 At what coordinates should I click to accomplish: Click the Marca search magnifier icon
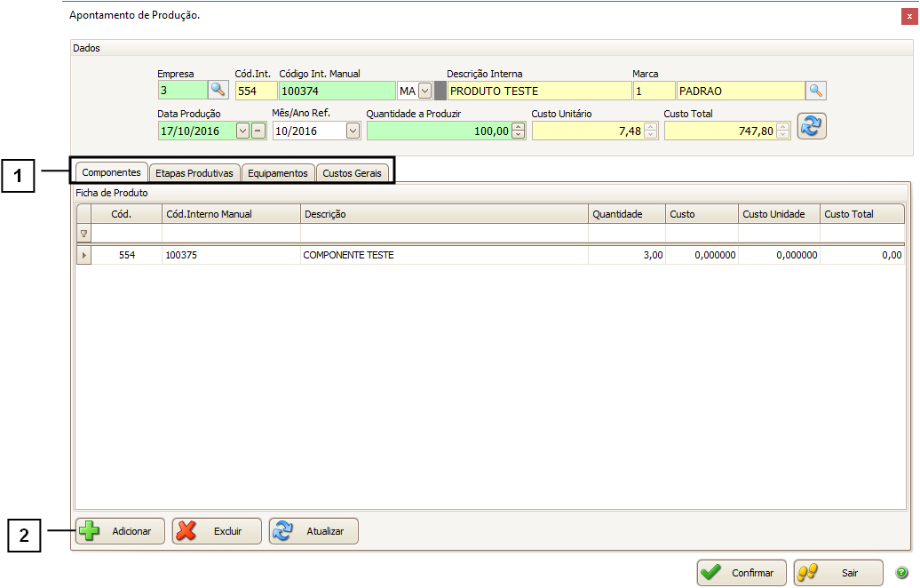(816, 90)
